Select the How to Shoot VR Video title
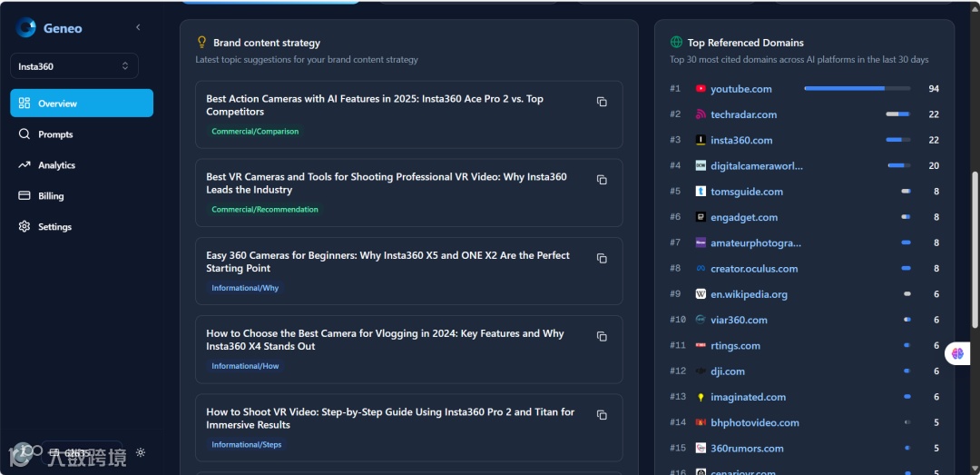This screenshot has height=475, width=980. [x=390, y=418]
